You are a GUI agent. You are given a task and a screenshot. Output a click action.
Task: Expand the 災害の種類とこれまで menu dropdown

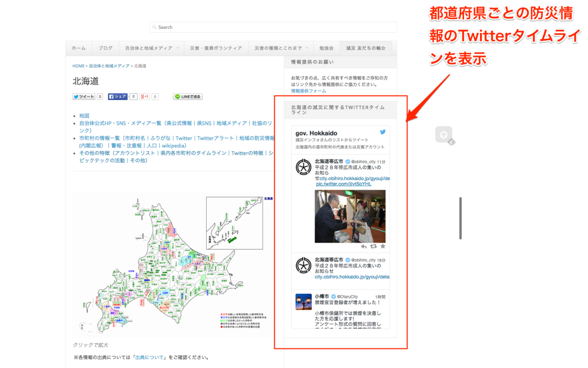307,48
